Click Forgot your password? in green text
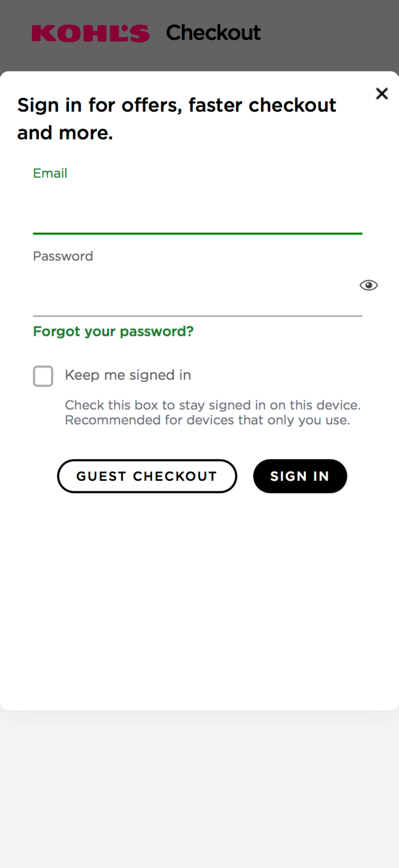399x868 pixels. [x=113, y=331]
